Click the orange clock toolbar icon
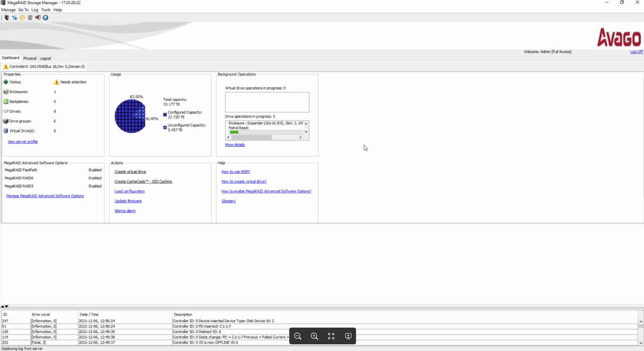The image size is (644, 351). [23, 18]
